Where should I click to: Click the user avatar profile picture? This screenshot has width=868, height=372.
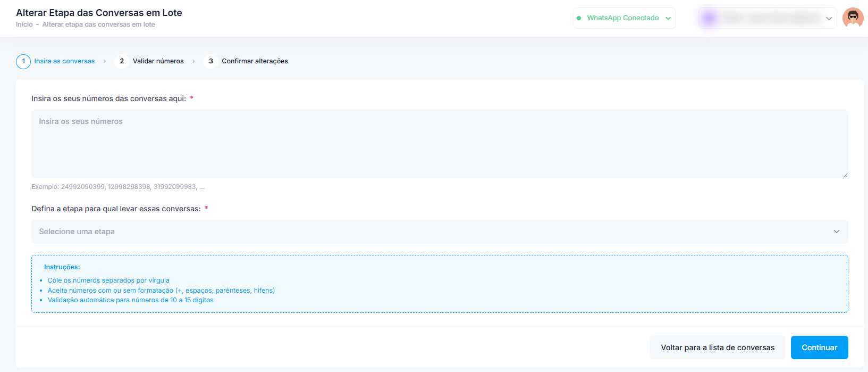(853, 18)
